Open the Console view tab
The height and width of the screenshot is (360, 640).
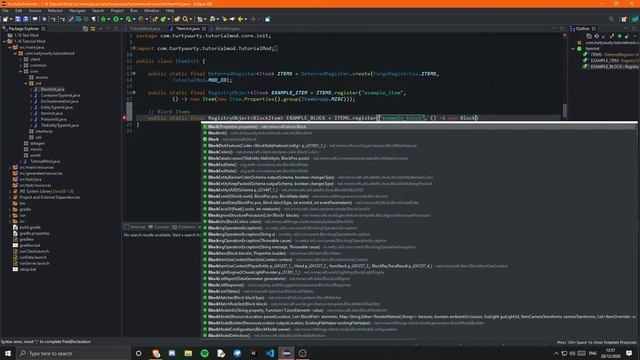pyautogui.click(x=158, y=227)
